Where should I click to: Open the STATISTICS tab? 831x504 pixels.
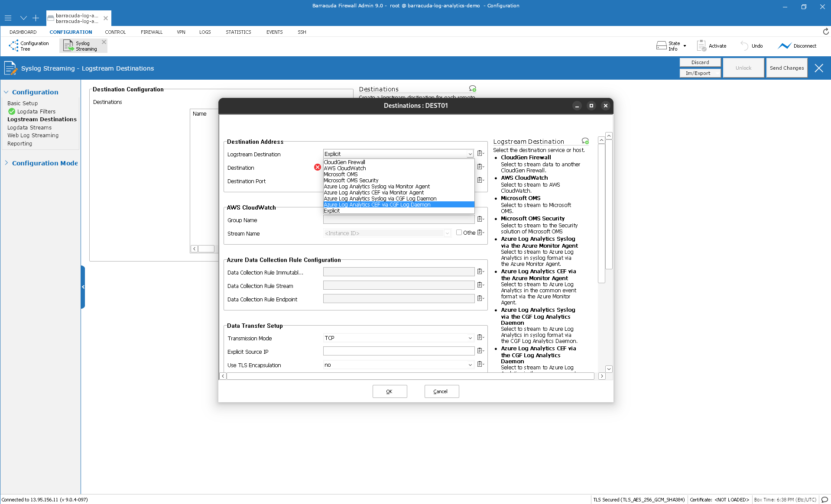[x=238, y=32]
